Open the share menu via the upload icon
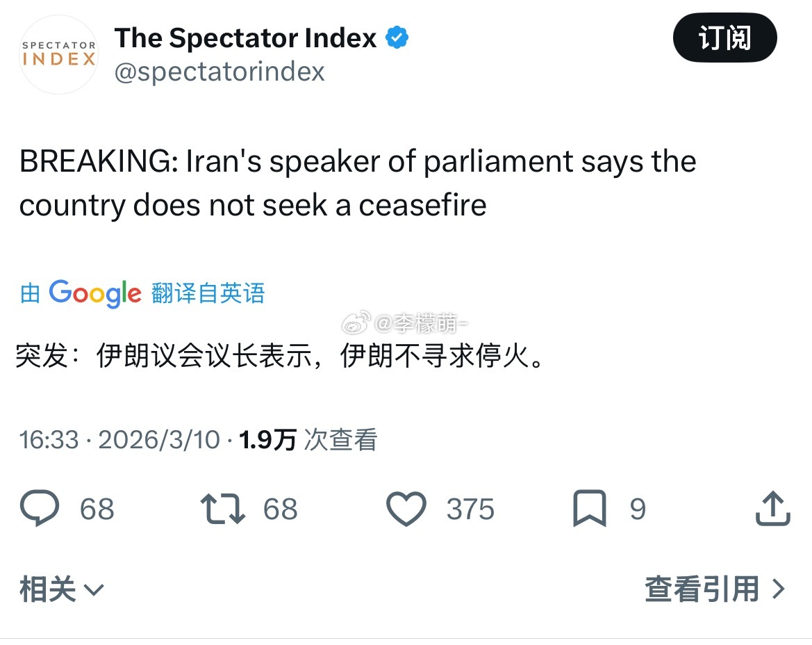 click(772, 508)
